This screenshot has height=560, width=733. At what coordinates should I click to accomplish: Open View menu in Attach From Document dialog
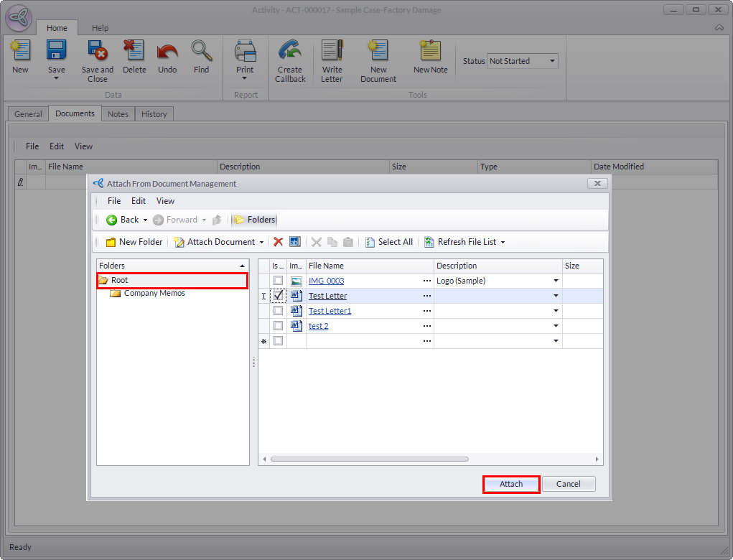tap(165, 201)
